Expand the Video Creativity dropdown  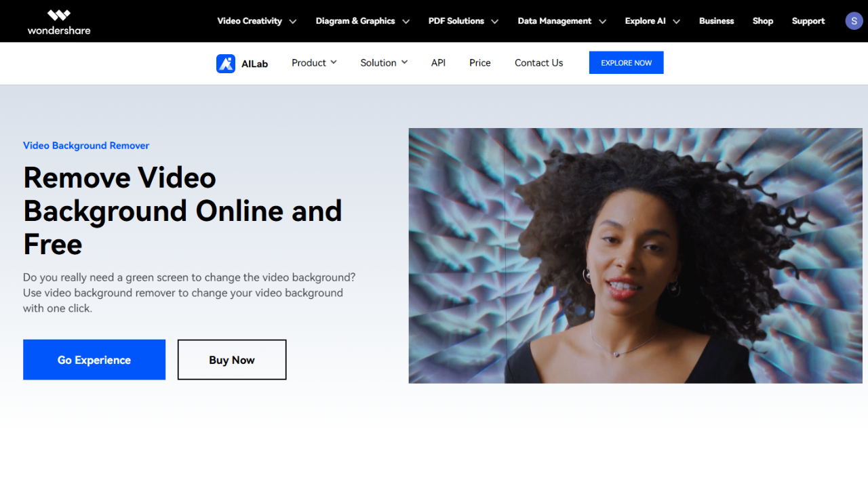[x=256, y=21]
